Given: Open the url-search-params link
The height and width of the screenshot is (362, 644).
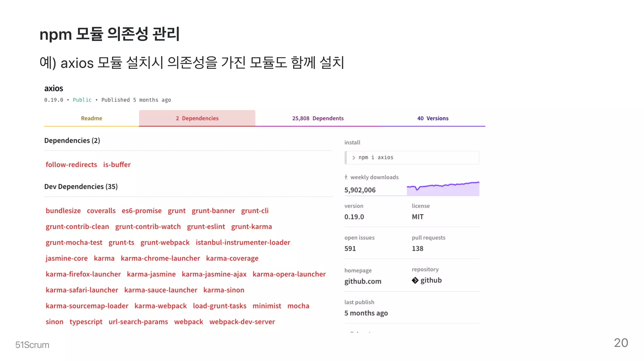Looking at the screenshot, I should click(x=138, y=322).
